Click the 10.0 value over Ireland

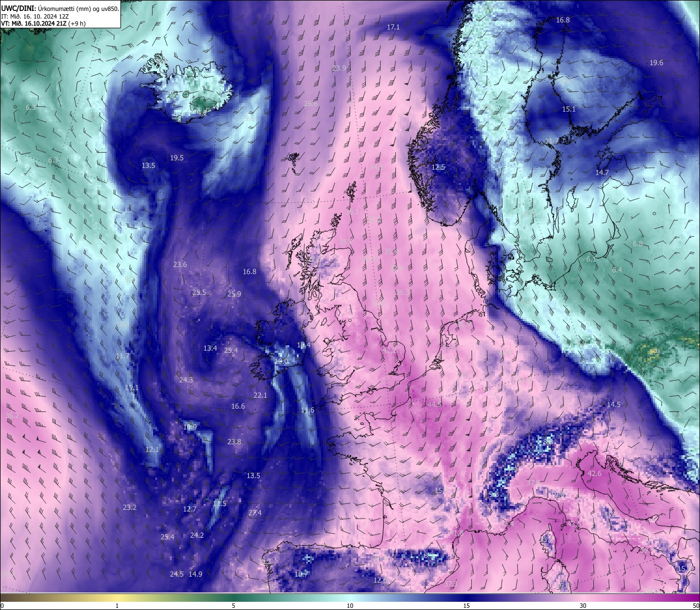click(x=281, y=362)
